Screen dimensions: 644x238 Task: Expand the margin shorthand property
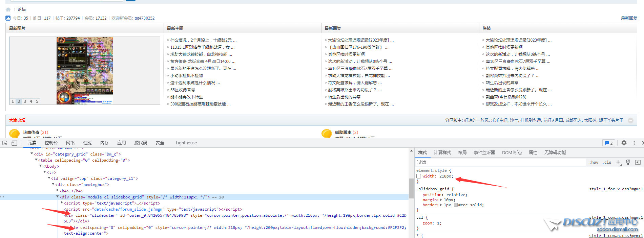[x=441, y=200]
